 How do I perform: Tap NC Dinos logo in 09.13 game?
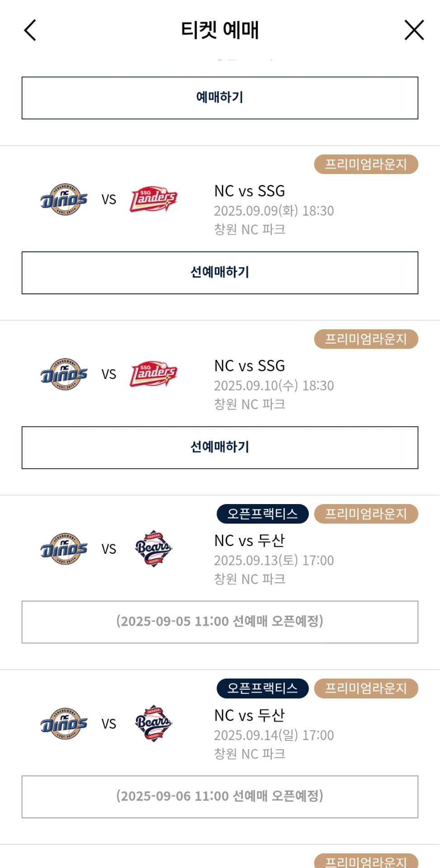coord(64,549)
